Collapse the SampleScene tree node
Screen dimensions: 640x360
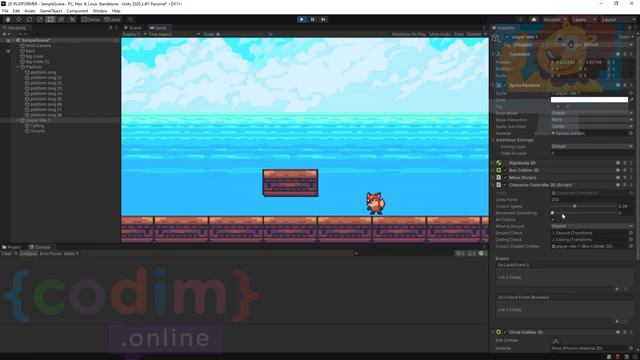[x=13, y=40]
